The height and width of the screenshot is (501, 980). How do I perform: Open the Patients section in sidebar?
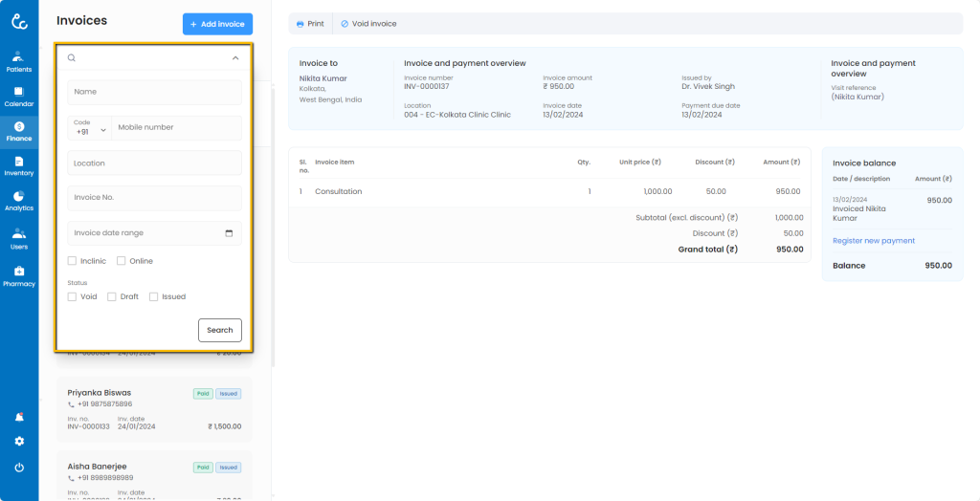19,61
